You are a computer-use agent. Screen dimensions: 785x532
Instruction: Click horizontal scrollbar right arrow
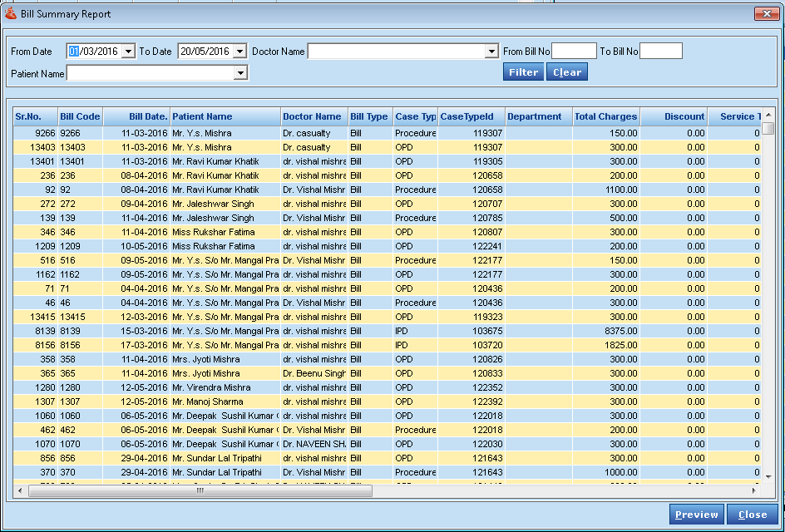tap(755, 490)
